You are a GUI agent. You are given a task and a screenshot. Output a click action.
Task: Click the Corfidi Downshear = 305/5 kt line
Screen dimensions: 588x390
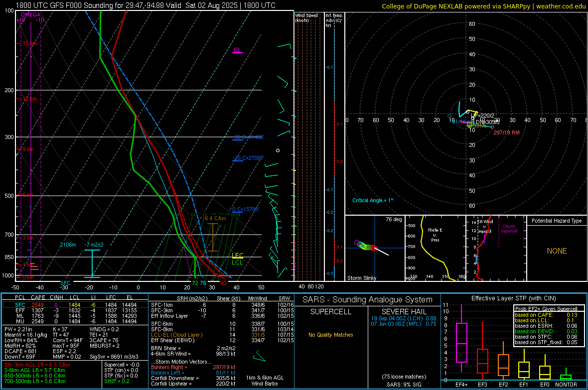tap(193, 378)
